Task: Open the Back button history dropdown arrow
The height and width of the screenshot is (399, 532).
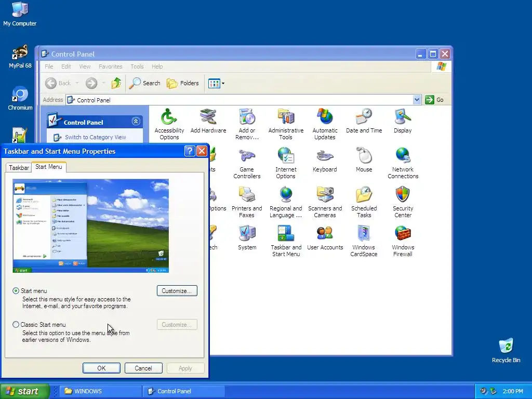Action: (x=77, y=83)
